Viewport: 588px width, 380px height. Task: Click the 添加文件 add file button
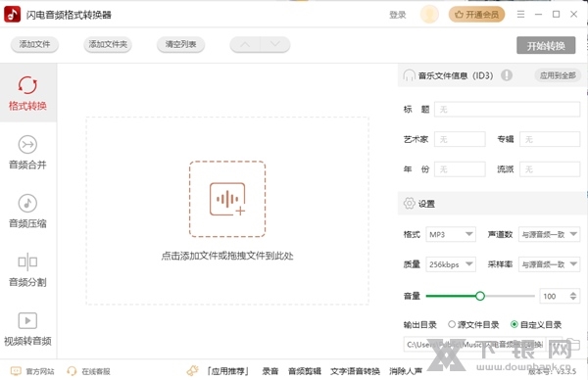point(34,44)
